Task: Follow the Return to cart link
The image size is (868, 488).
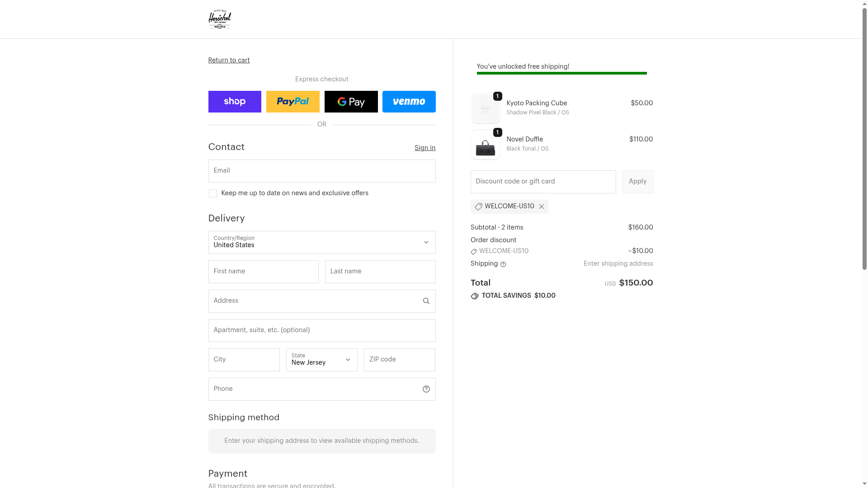Action: tap(229, 60)
